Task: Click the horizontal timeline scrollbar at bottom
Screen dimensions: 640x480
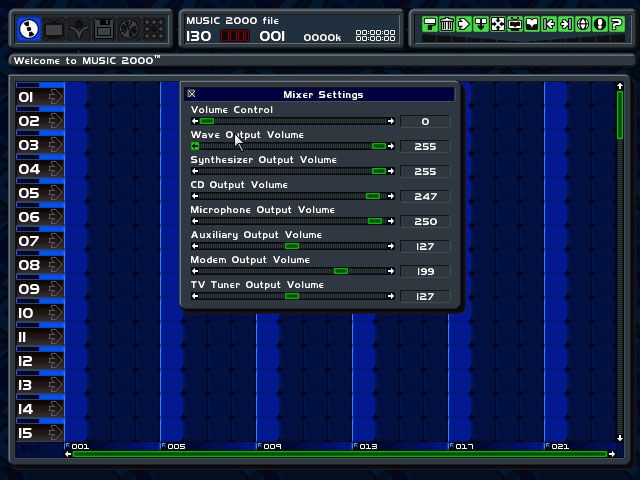Action: [x=340, y=454]
